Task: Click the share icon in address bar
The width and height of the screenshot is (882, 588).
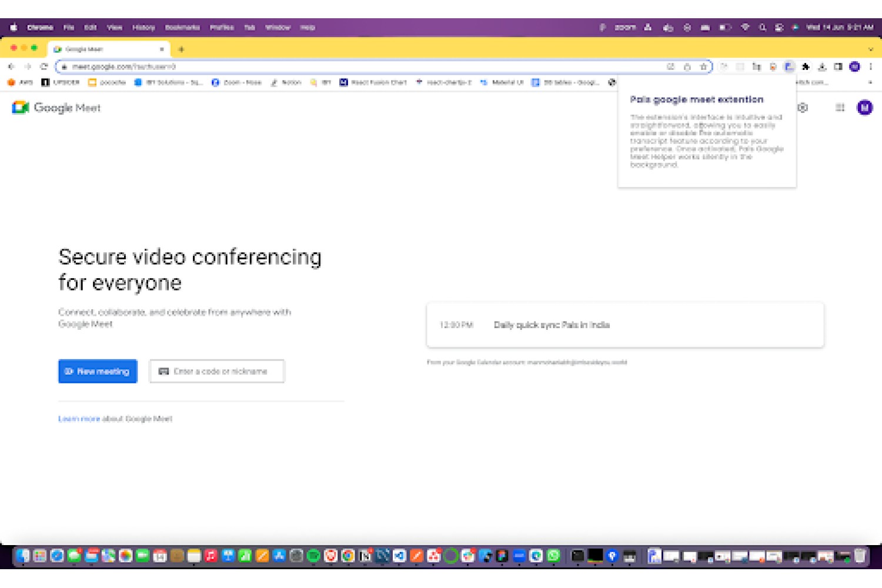Action: click(687, 66)
